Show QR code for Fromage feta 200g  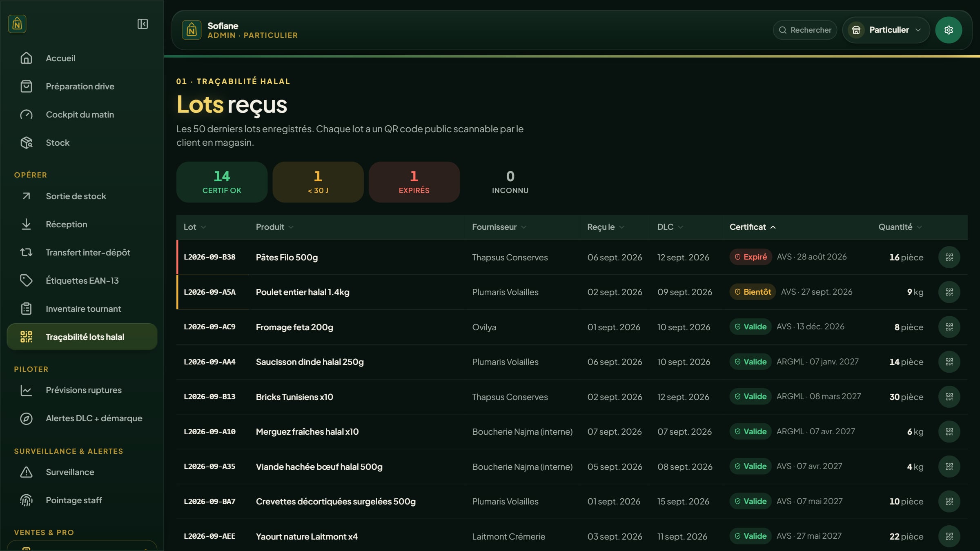(x=949, y=327)
